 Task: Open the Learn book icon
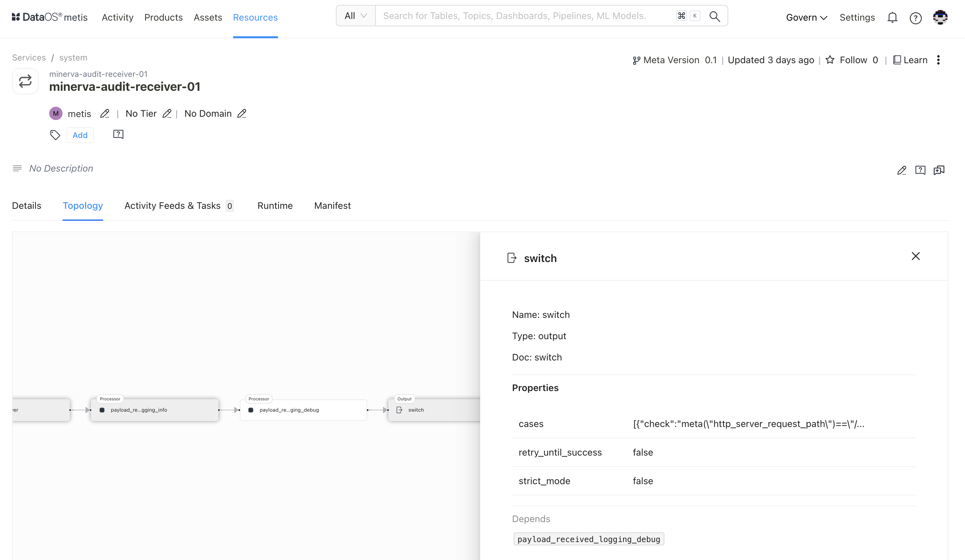click(897, 60)
